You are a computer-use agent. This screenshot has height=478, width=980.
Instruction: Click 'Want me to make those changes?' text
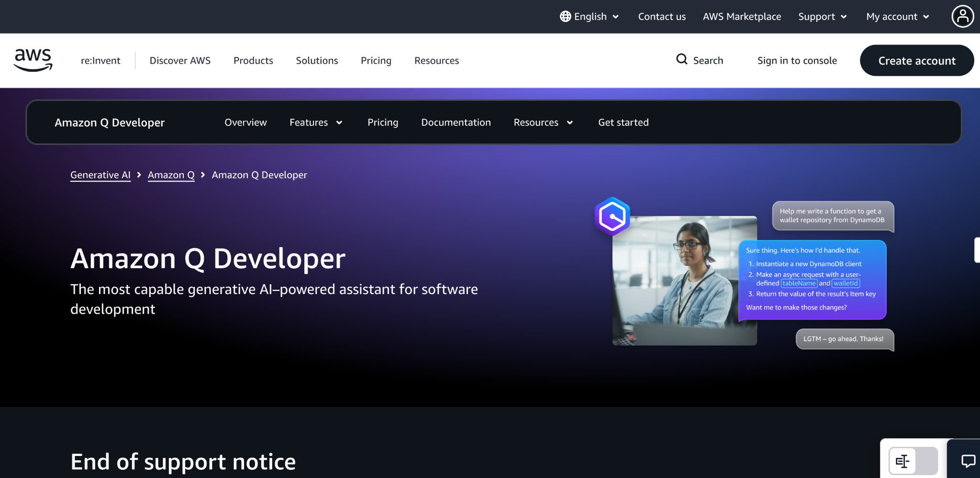796,307
